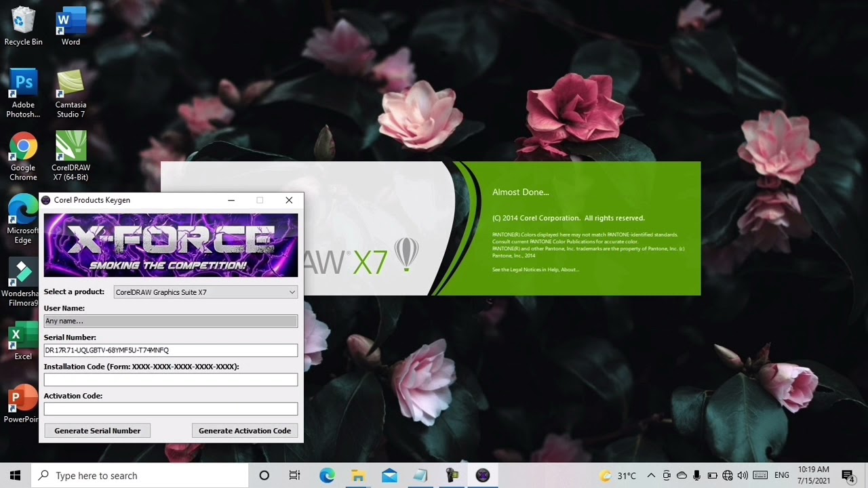Close the Corel Products Keygen window
The height and width of the screenshot is (488, 868).
coord(289,200)
